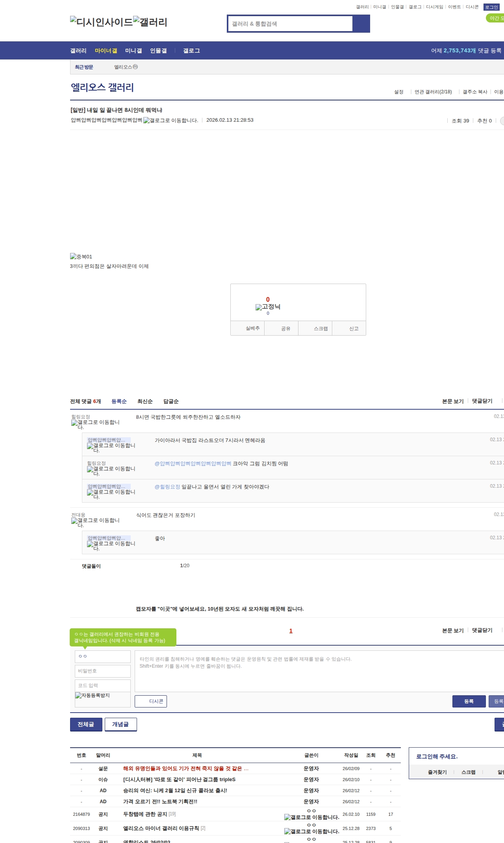Open the 디시콘 emoticon picker
This screenshot has height=843, width=504.
tap(151, 701)
